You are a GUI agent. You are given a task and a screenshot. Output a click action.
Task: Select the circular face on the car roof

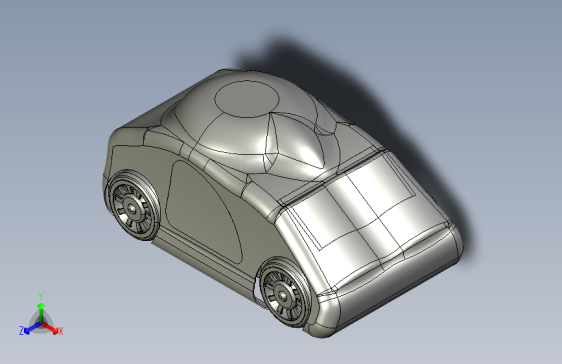[247, 99]
